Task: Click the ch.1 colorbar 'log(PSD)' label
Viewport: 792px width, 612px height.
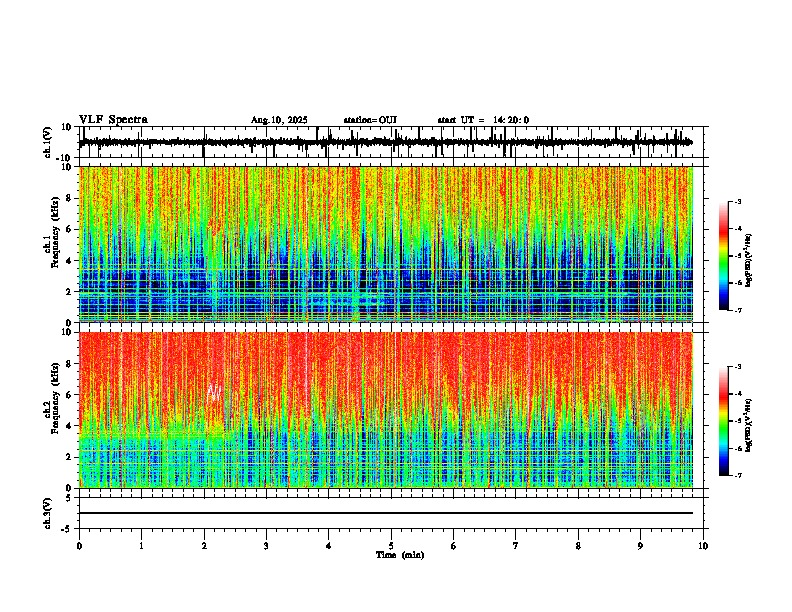Action: pos(748,260)
